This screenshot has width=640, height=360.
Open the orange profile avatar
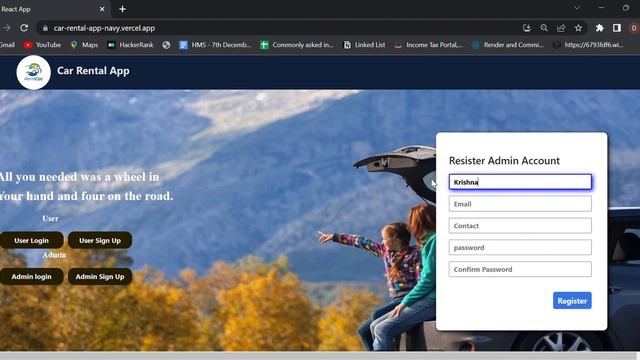click(634, 28)
